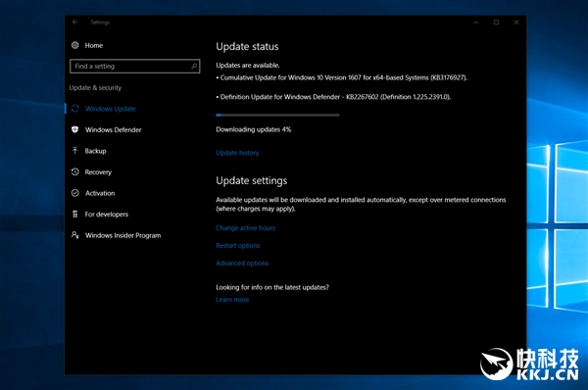Click the download progress bar
The image size is (588, 390).
[277, 115]
